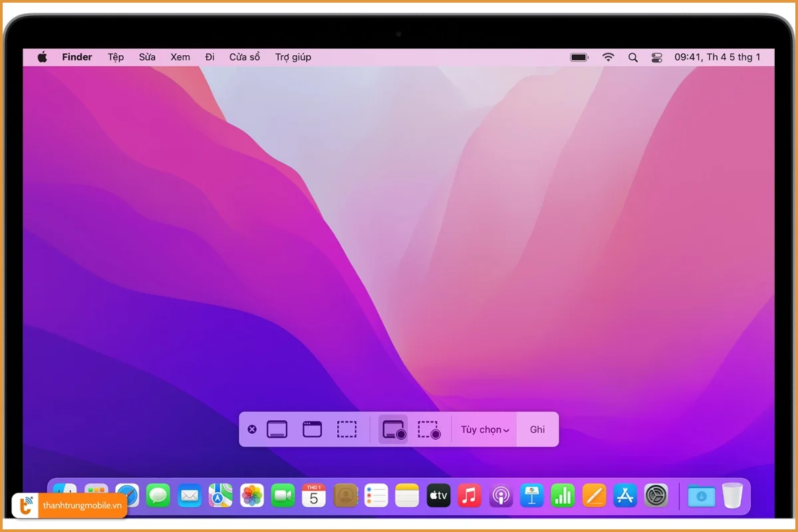Open Control Center from the menu bar
The image size is (798, 532).
(657, 57)
